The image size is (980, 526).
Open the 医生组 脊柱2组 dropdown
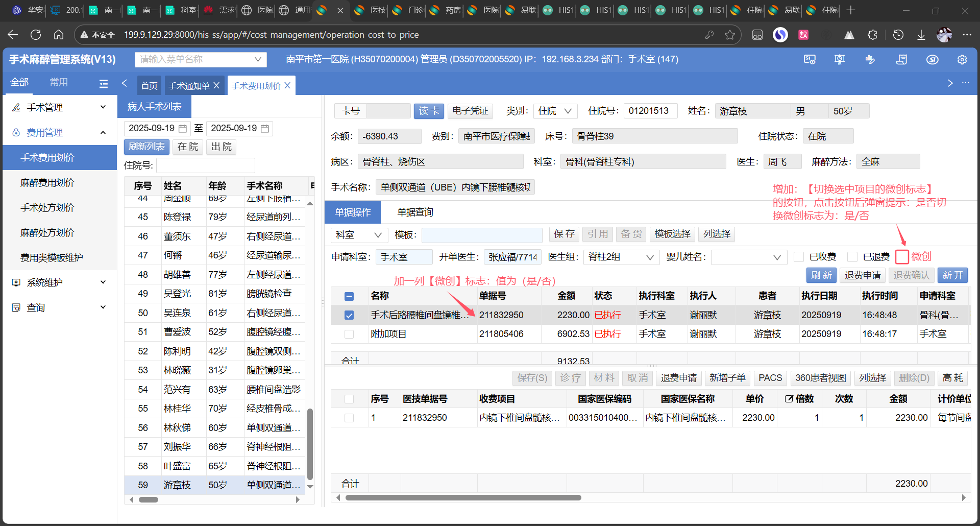pyautogui.click(x=621, y=257)
